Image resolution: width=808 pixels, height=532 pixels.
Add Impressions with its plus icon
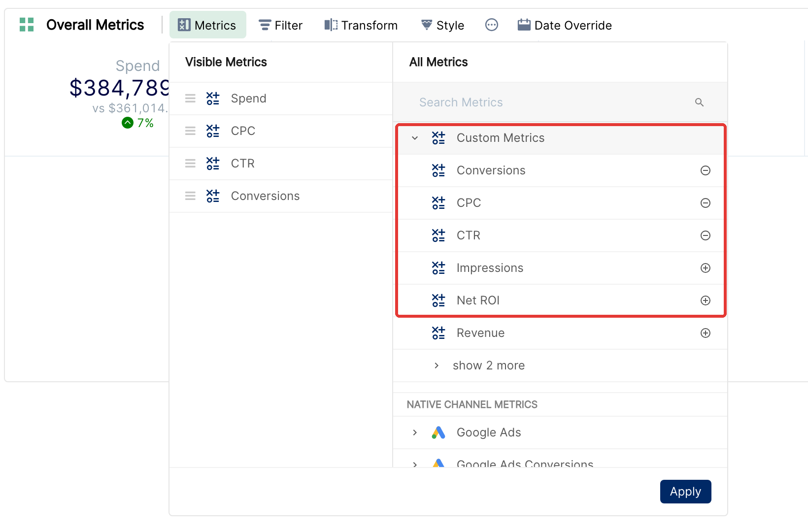[706, 268]
